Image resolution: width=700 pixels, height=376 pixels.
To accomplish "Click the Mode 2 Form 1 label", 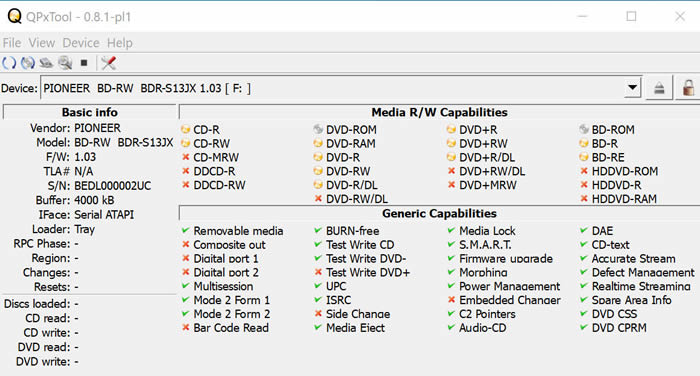I will pyautogui.click(x=232, y=300).
